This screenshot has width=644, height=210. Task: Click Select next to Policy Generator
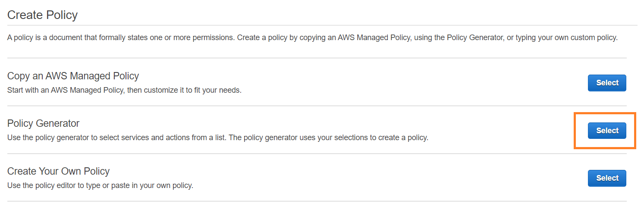(x=606, y=131)
